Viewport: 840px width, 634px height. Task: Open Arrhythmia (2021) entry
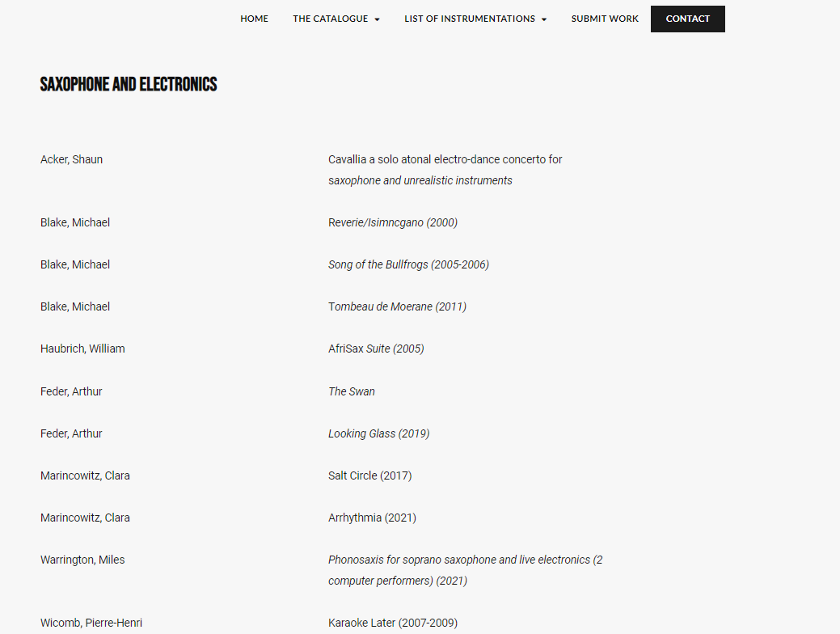372,518
